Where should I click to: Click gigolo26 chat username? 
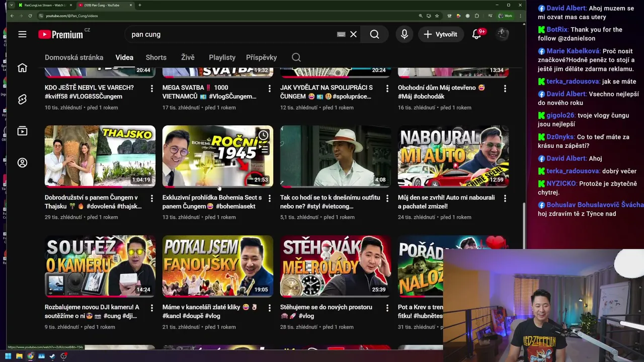tap(561, 115)
